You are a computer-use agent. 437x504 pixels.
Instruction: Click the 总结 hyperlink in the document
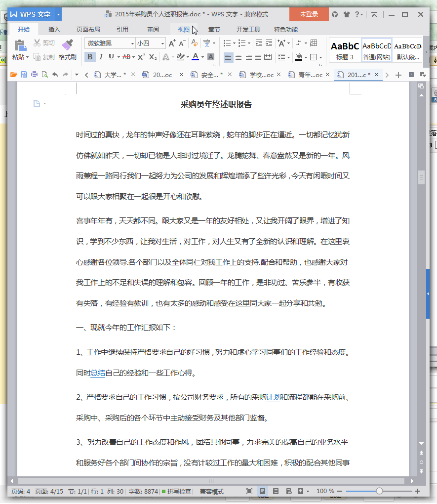point(98,373)
